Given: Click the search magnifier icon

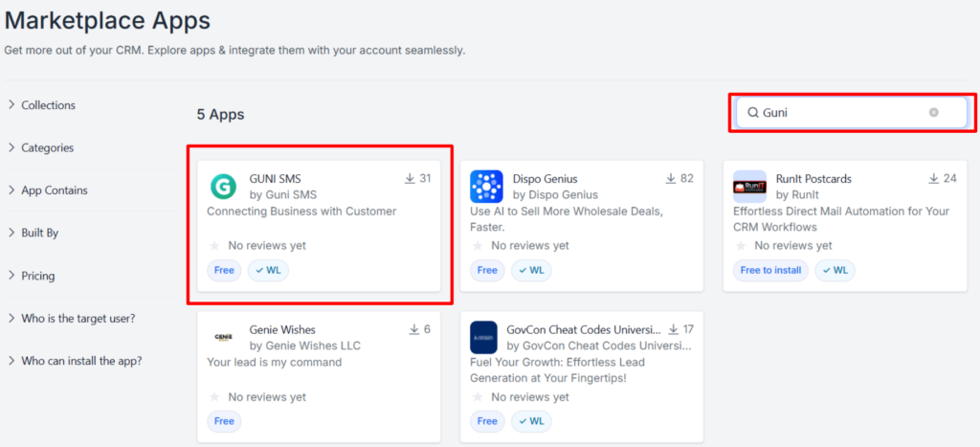Looking at the screenshot, I should point(753,113).
